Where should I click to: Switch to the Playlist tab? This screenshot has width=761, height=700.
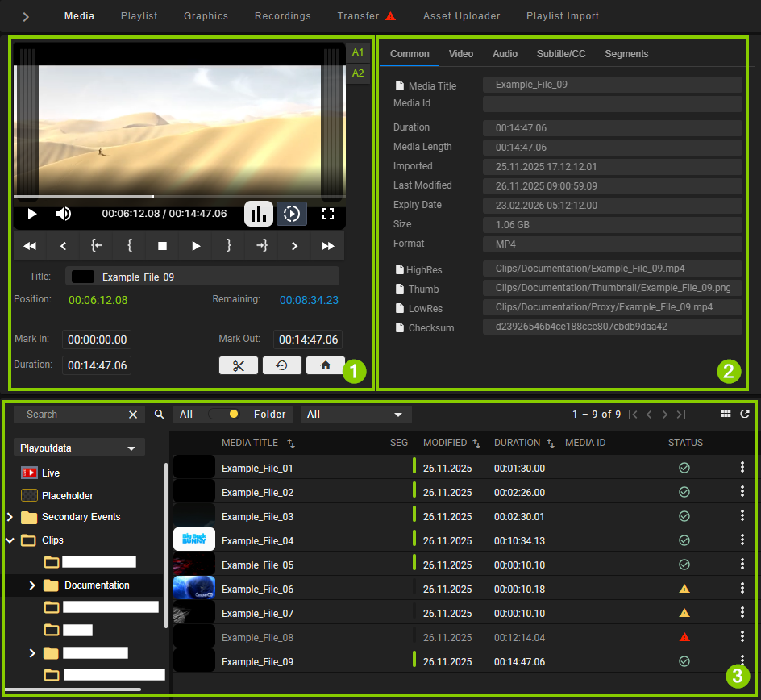[139, 15]
